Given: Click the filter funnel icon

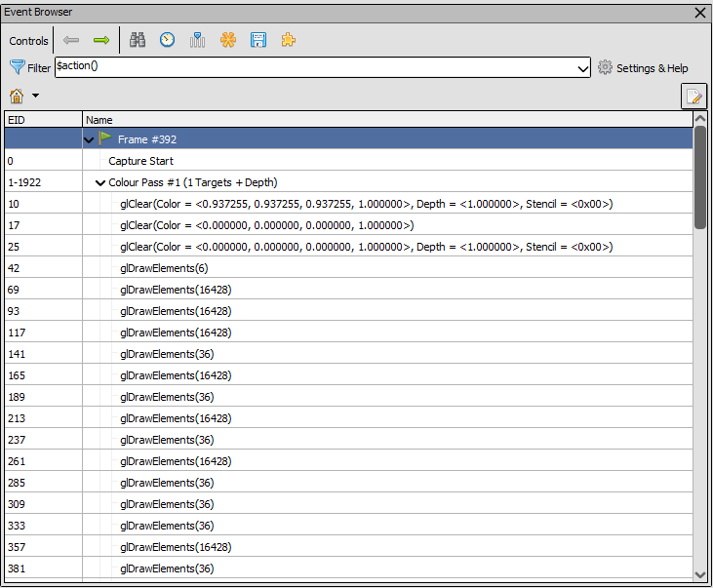Looking at the screenshot, I should (x=18, y=67).
